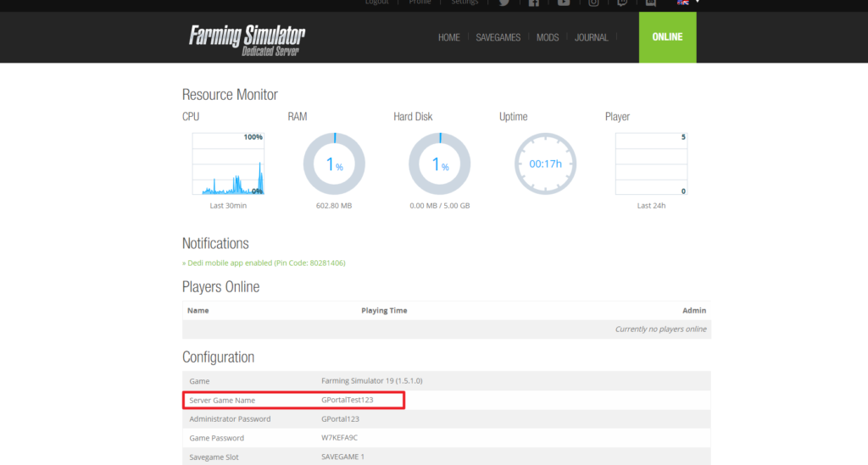Select the GPortal123 administrator password value
The height and width of the screenshot is (465, 868).
tap(340, 418)
